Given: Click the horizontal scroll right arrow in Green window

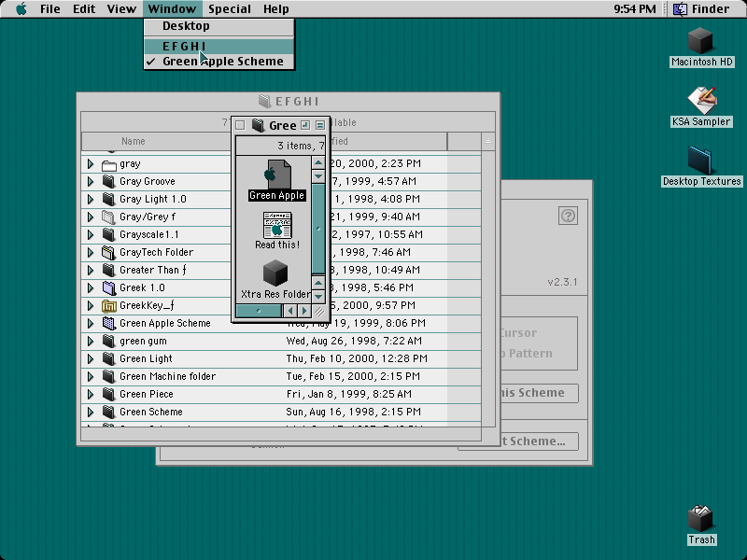Looking at the screenshot, I should tap(304, 312).
